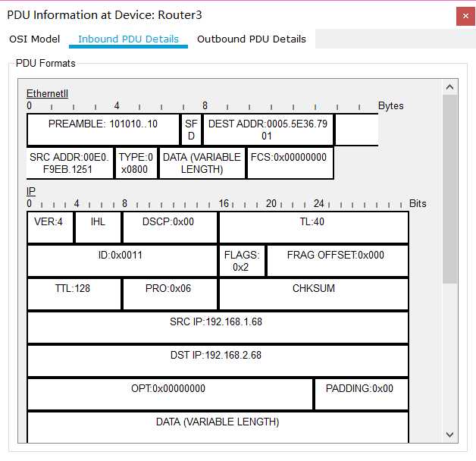
Task: Click the scrollbar down arrow
Action: coord(449,434)
